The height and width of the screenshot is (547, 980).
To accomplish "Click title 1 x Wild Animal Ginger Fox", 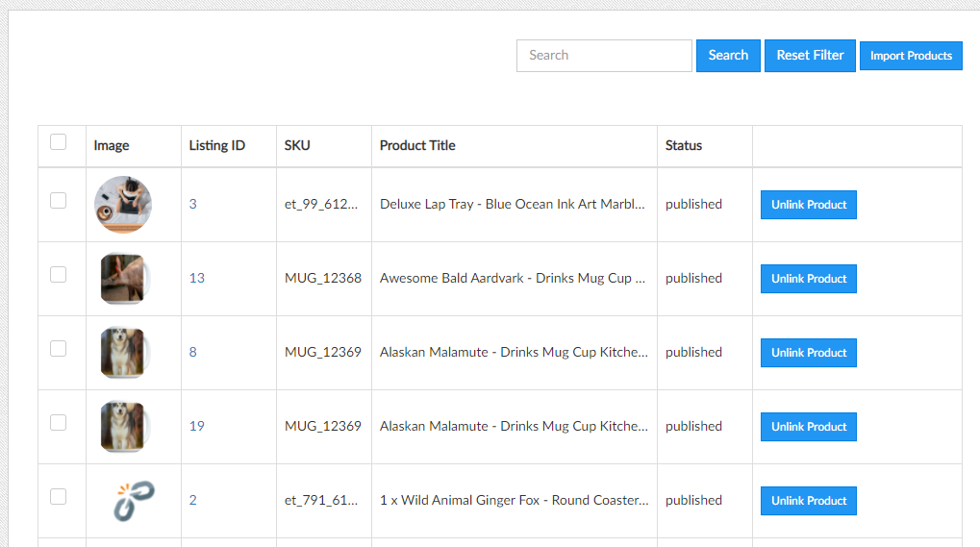I will [515, 500].
